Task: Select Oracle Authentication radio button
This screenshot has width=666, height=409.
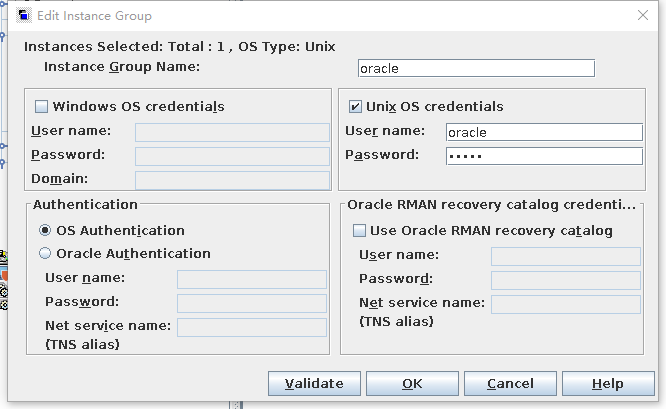Action: tap(45, 254)
